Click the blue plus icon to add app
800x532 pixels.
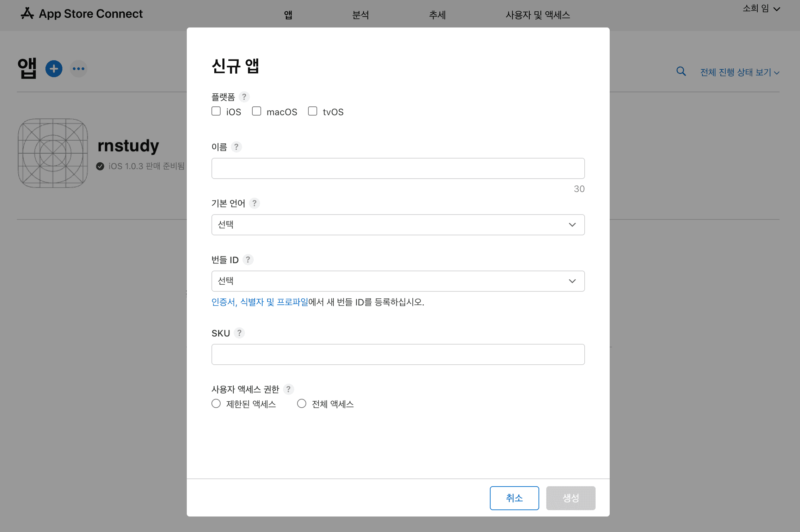[x=54, y=69]
